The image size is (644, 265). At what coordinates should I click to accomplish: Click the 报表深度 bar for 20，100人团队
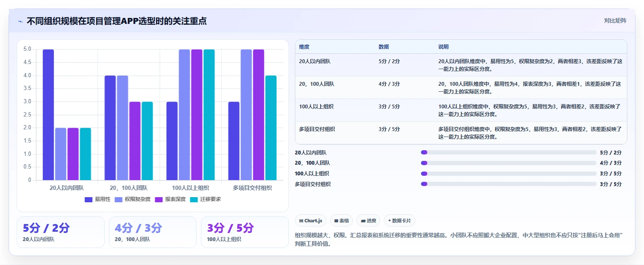tap(135, 141)
